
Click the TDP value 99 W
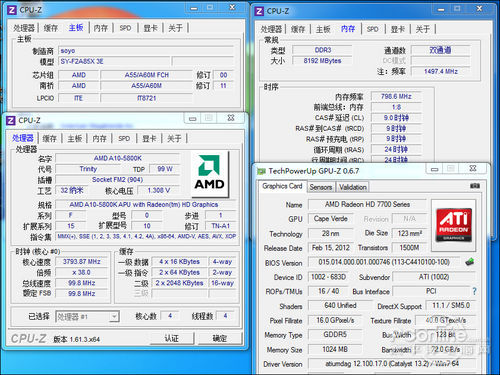(x=165, y=169)
